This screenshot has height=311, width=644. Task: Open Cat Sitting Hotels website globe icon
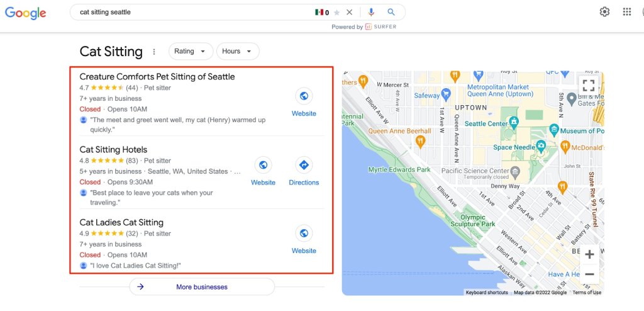[x=264, y=165]
